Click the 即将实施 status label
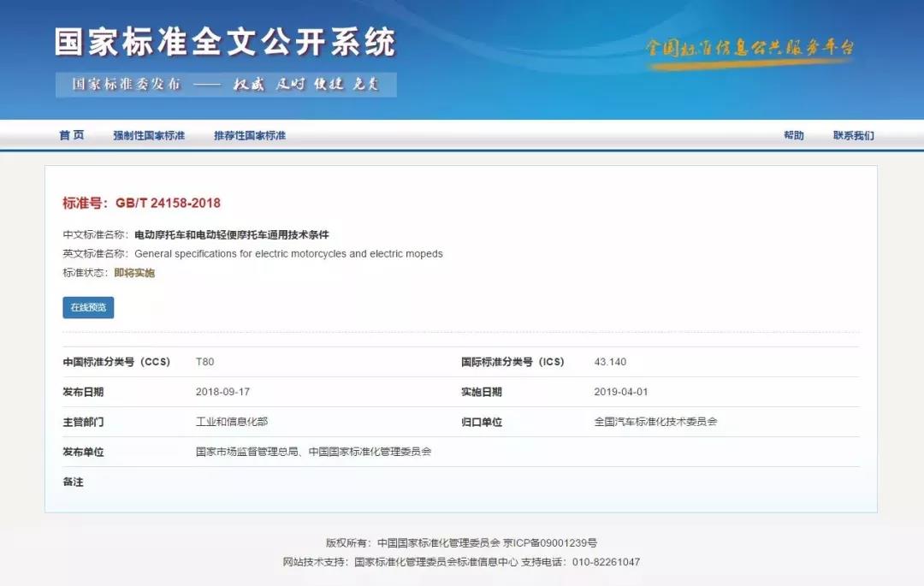This screenshot has height=586, width=924. (134, 273)
